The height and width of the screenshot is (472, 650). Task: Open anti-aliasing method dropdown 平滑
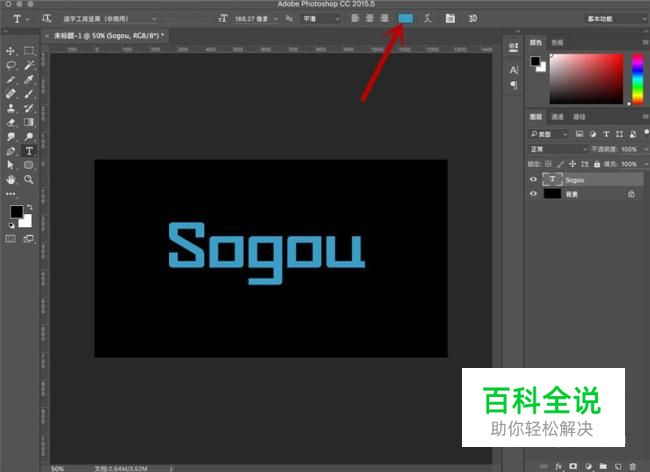click(x=321, y=19)
